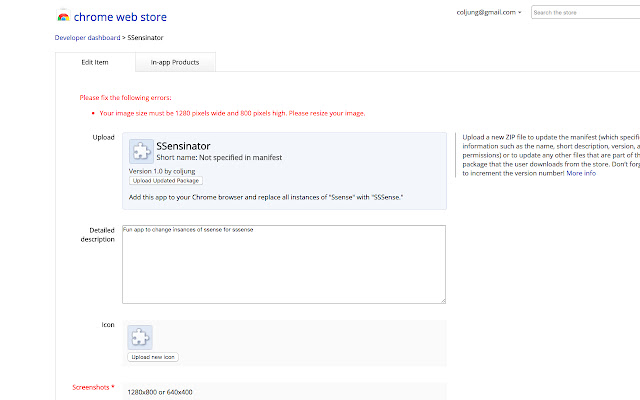Click the Upload new icon button
This screenshot has width=640, height=400.
coord(153,357)
